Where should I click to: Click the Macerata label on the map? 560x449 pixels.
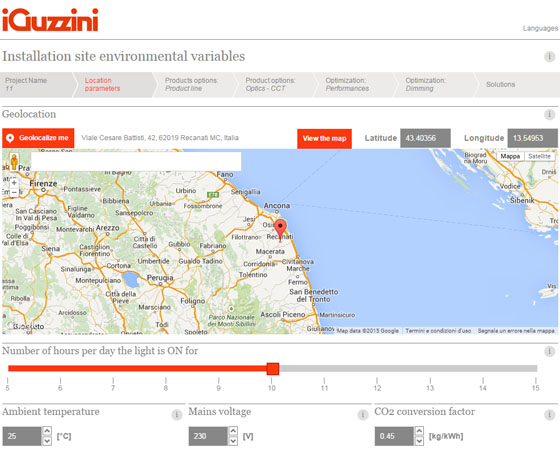(270, 251)
